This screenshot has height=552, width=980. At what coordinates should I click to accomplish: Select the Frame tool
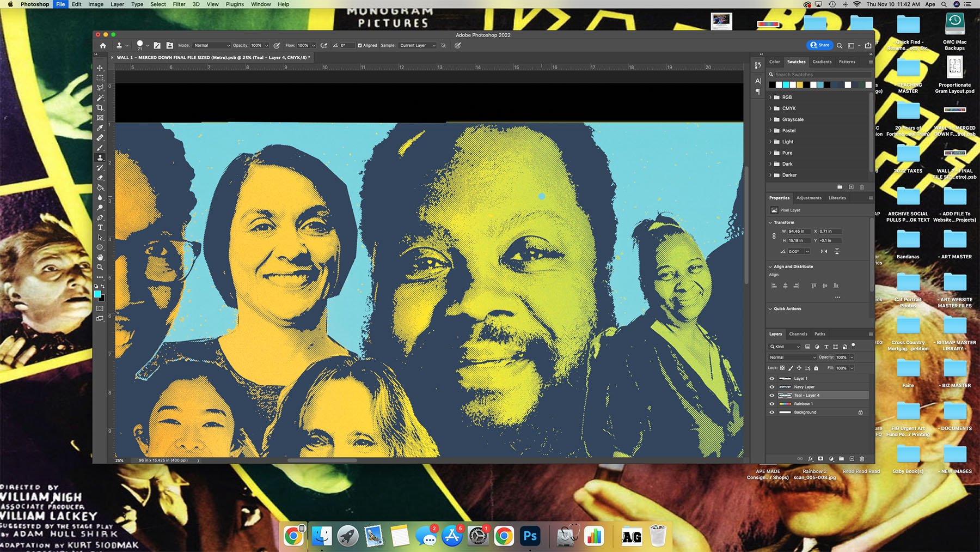tap(100, 118)
